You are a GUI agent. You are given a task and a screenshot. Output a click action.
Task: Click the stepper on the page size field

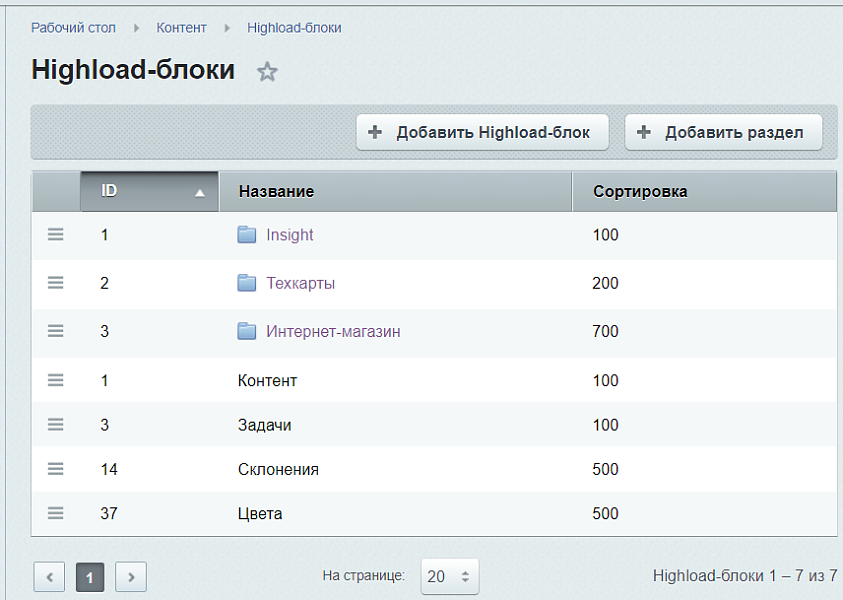click(463, 576)
